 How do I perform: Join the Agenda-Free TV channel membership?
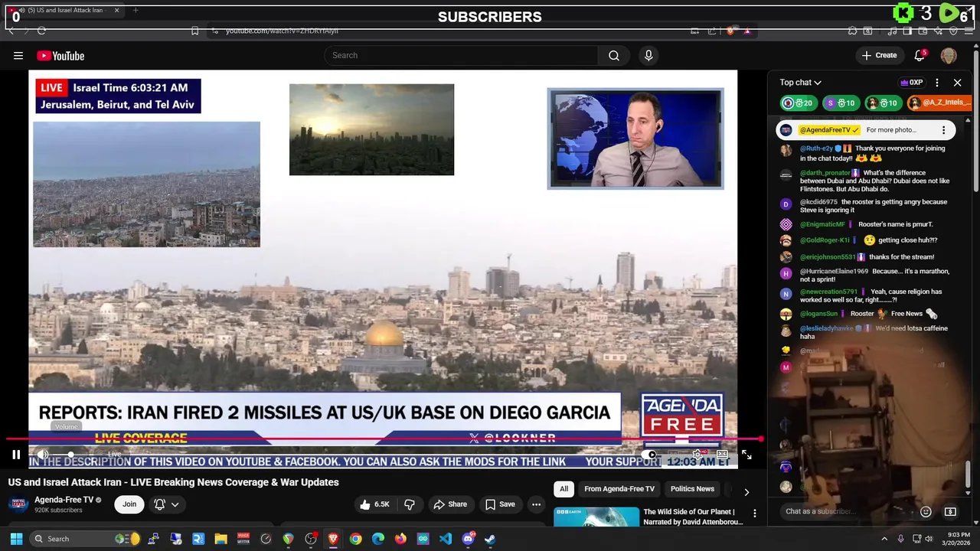coord(129,504)
